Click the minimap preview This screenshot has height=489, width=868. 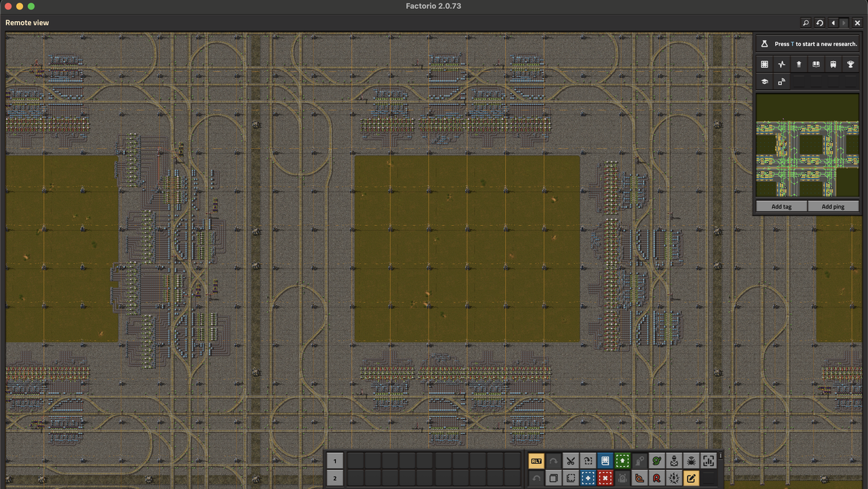808,146
